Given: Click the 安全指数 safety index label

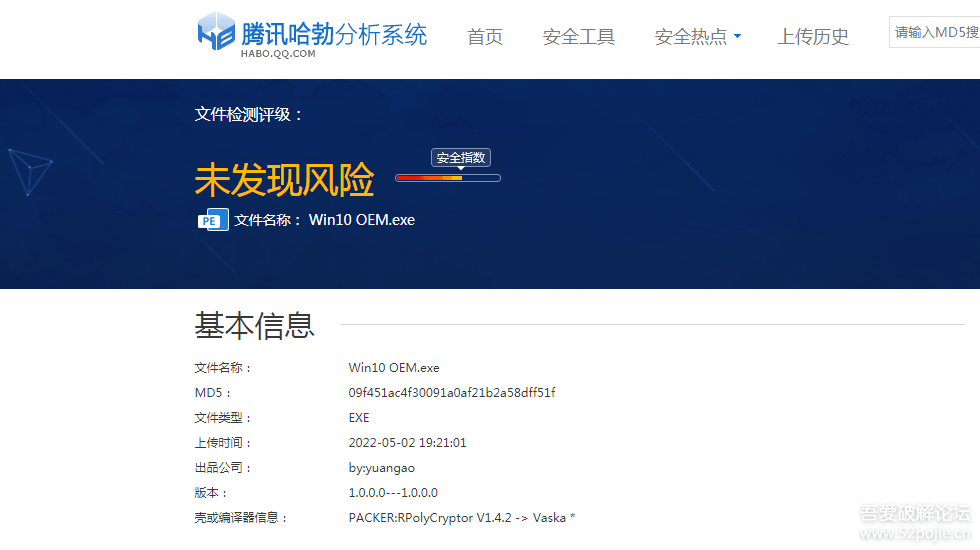Looking at the screenshot, I should 461,158.
